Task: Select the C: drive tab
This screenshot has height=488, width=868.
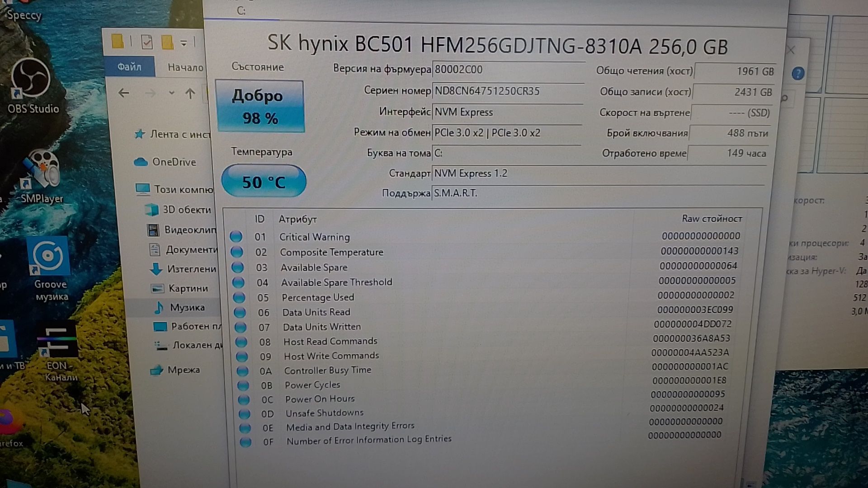Action: (x=241, y=11)
